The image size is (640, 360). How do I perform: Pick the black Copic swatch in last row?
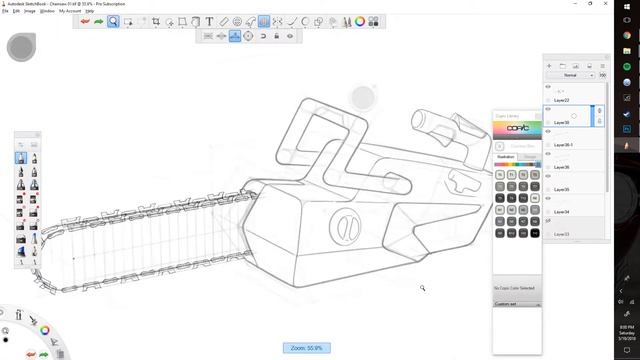pos(535,233)
